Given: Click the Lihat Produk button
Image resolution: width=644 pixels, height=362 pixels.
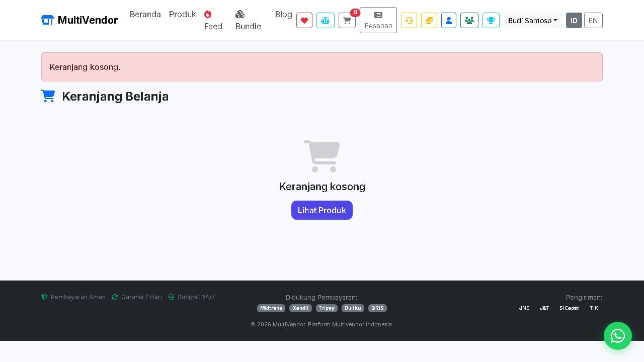Looking at the screenshot, I should pyautogui.click(x=322, y=210).
